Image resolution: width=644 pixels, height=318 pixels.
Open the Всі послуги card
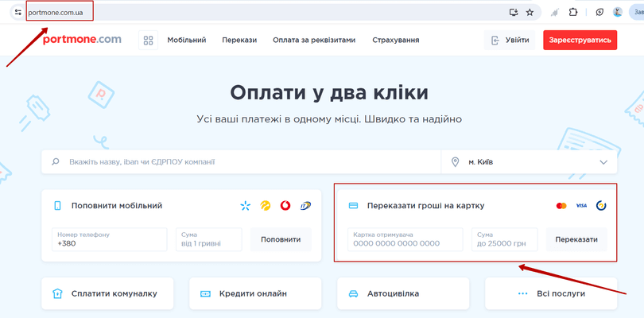pyautogui.click(x=551, y=294)
